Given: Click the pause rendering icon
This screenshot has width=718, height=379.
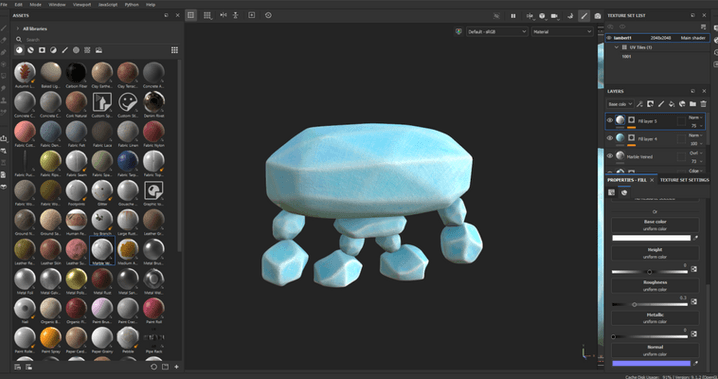Looking at the screenshot, I should 513,16.
